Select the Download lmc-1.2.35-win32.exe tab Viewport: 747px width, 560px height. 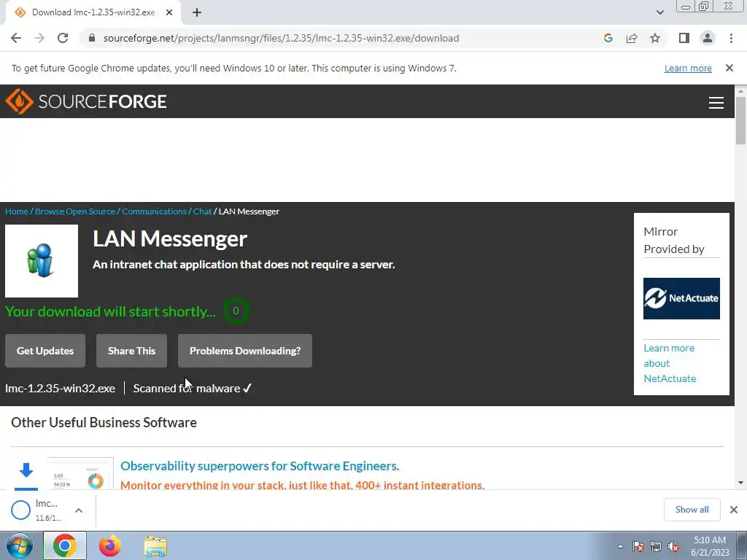point(93,12)
